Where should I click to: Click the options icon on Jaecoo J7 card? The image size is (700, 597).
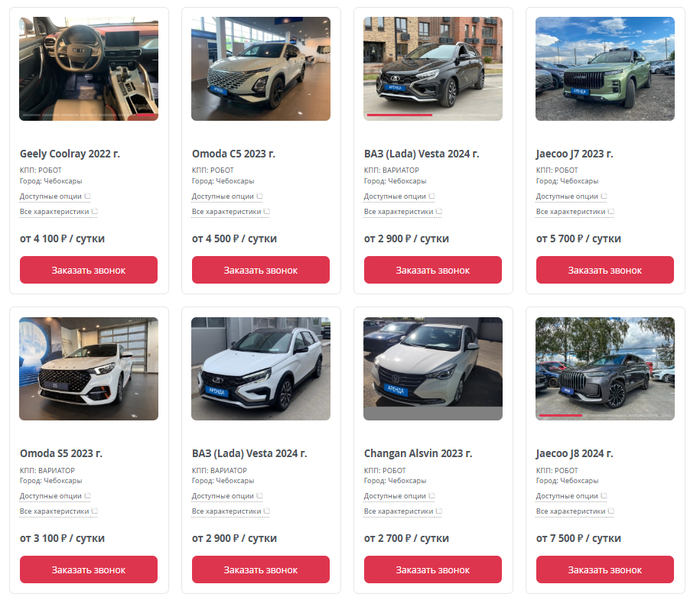click(604, 196)
